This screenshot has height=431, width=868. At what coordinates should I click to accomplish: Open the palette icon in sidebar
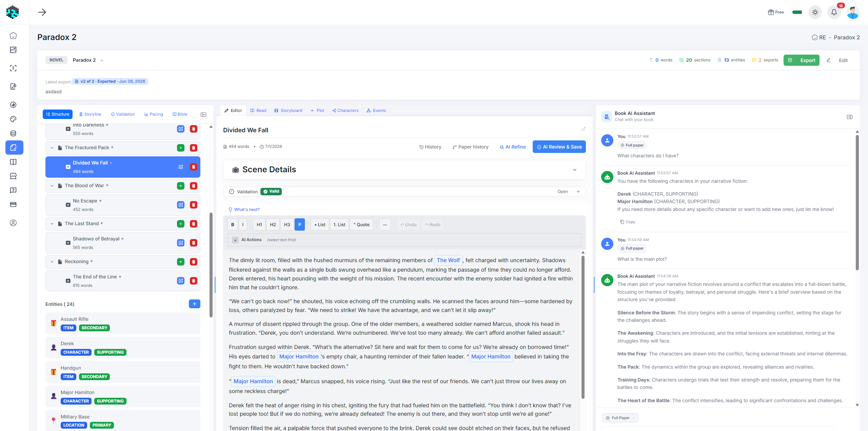pos(13,119)
